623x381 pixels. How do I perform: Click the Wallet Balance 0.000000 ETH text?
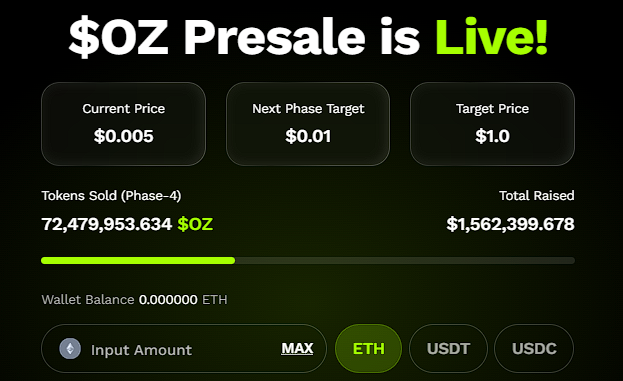pos(134,300)
